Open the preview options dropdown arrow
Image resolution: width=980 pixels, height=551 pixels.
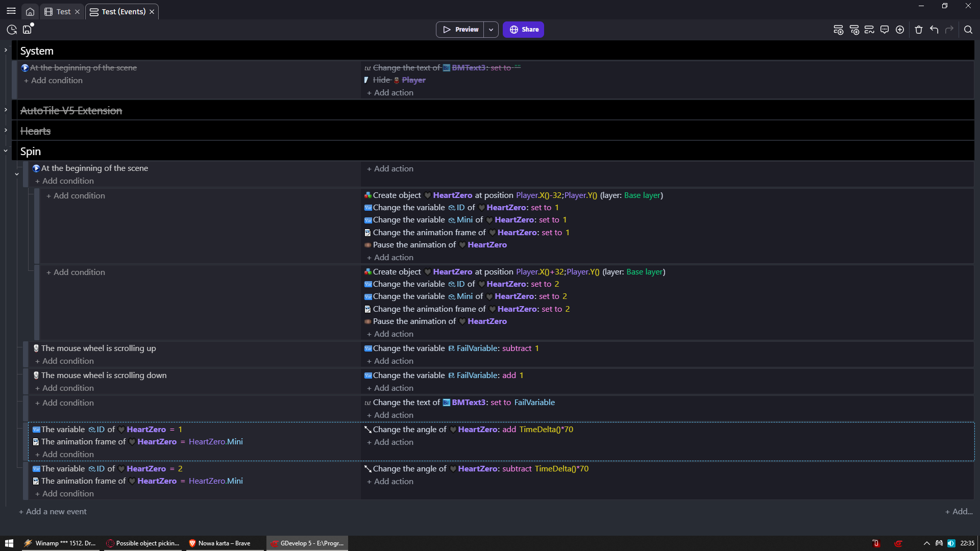(491, 30)
